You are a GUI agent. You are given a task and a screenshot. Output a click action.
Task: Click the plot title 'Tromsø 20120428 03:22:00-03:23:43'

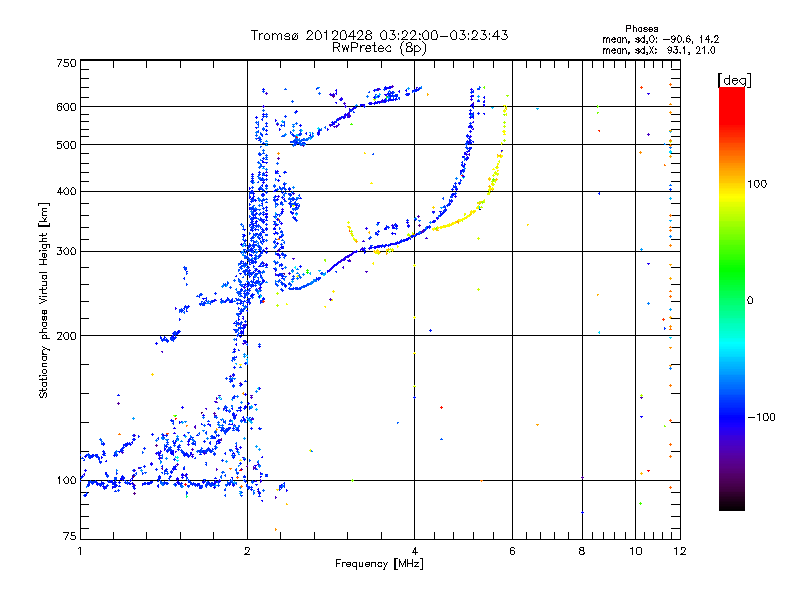379,35
